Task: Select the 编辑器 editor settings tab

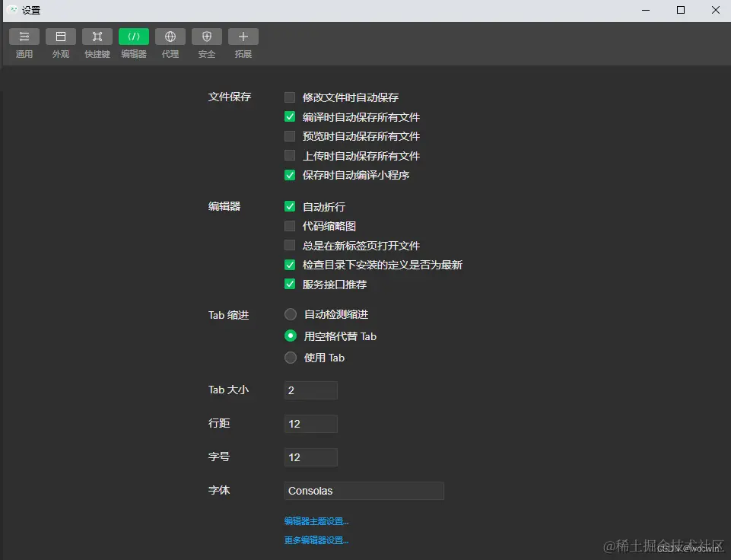Action: [x=134, y=43]
